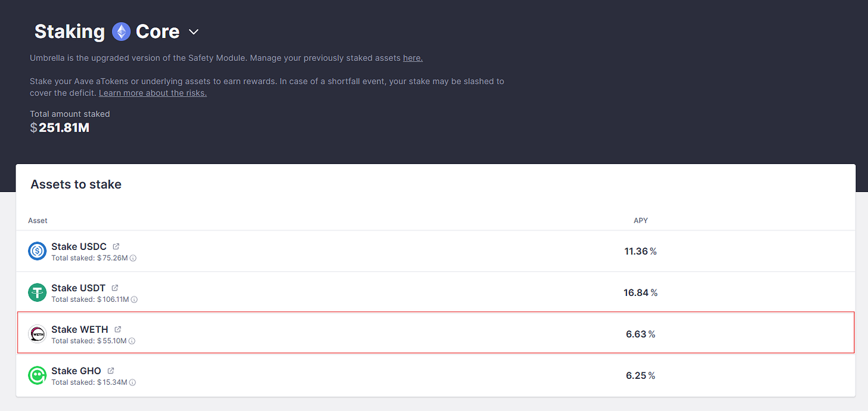Open 'Learn more about the risks' link
This screenshot has width=868, height=411.
pos(153,93)
